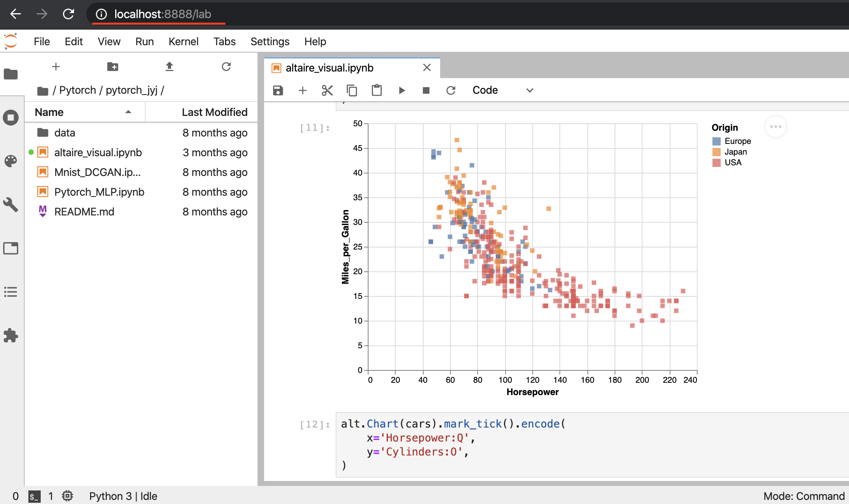The width and height of the screenshot is (849, 504).
Task: Open the chart's three-dot actions menu
Action: coord(775,127)
